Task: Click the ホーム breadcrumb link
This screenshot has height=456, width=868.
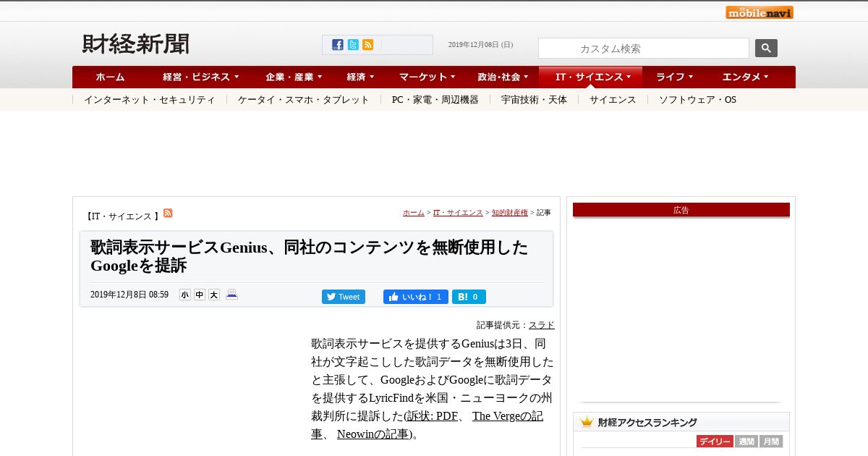Action: coord(414,213)
